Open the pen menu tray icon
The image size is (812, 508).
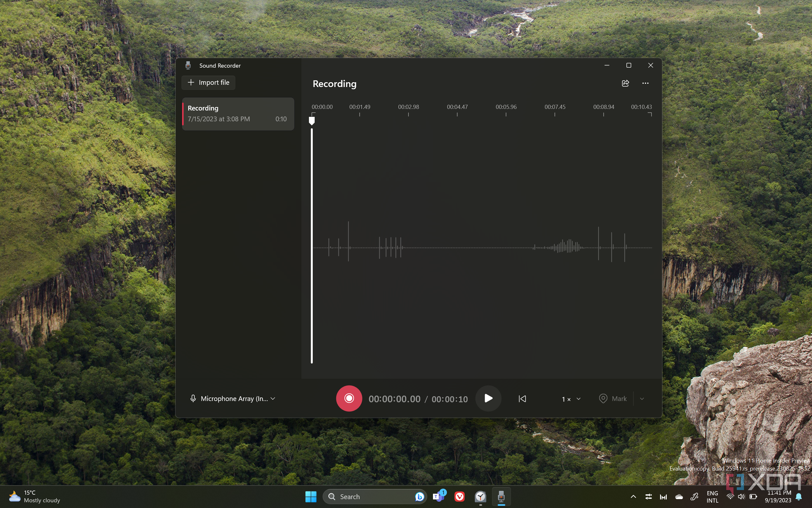(694, 497)
